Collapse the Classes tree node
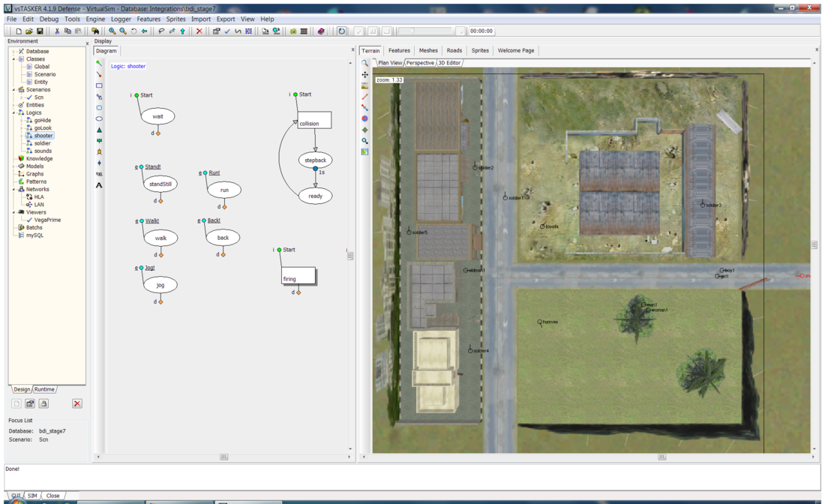Viewport: 825px width, 504px height. tap(13, 59)
